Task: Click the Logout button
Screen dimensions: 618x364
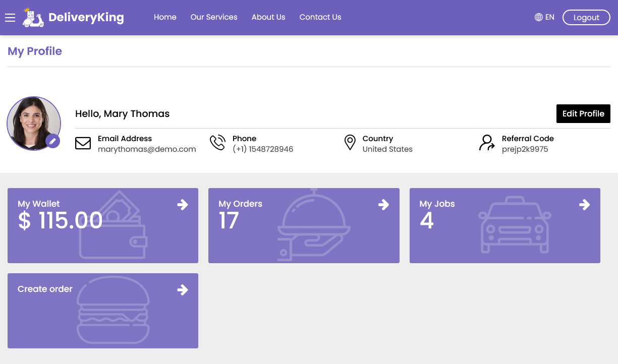Action: (x=586, y=17)
